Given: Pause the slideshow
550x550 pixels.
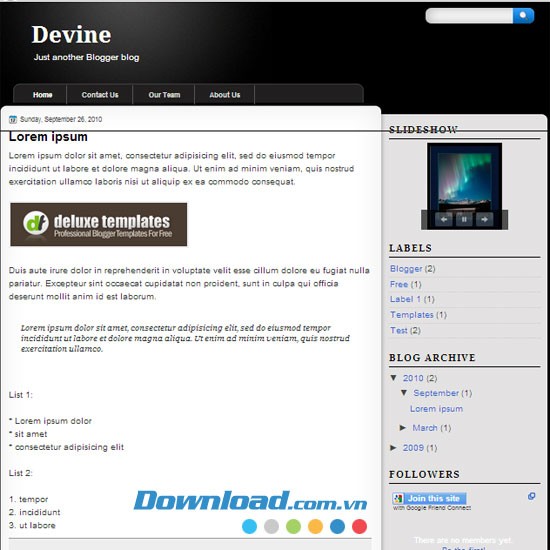Looking at the screenshot, I should click(464, 220).
